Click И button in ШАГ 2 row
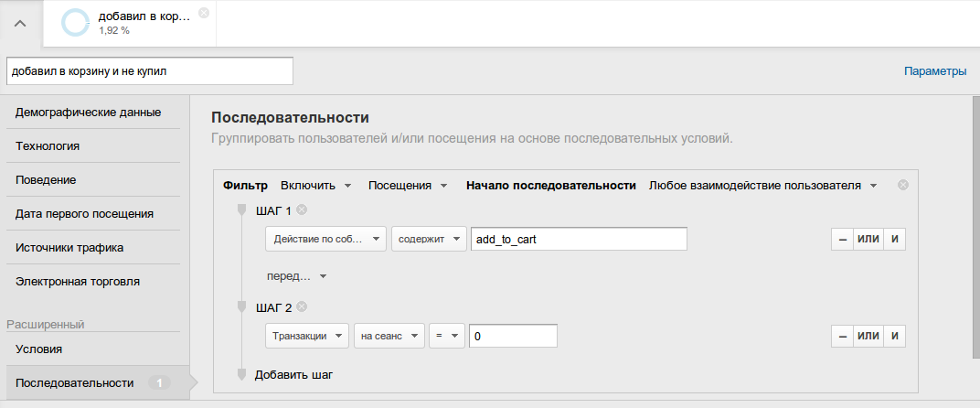980x408 pixels. pyautogui.click(x=894, y=336)
